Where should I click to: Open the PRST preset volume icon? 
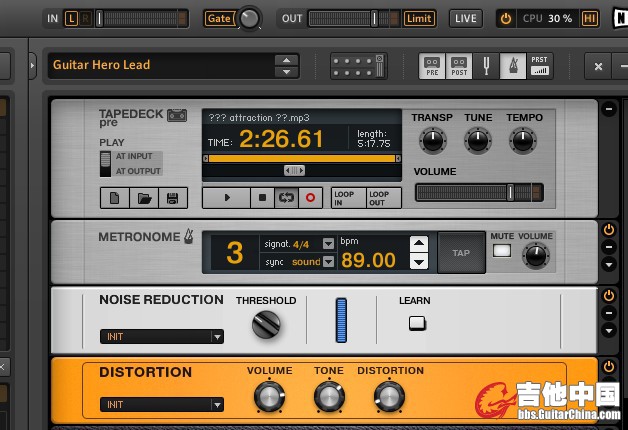540,66
